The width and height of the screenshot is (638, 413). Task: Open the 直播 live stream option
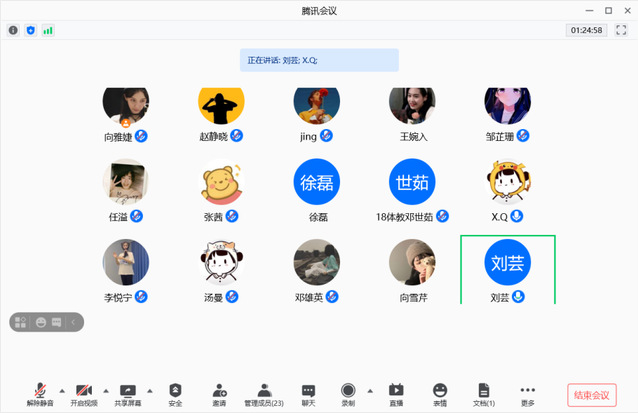tap(396, 390)
